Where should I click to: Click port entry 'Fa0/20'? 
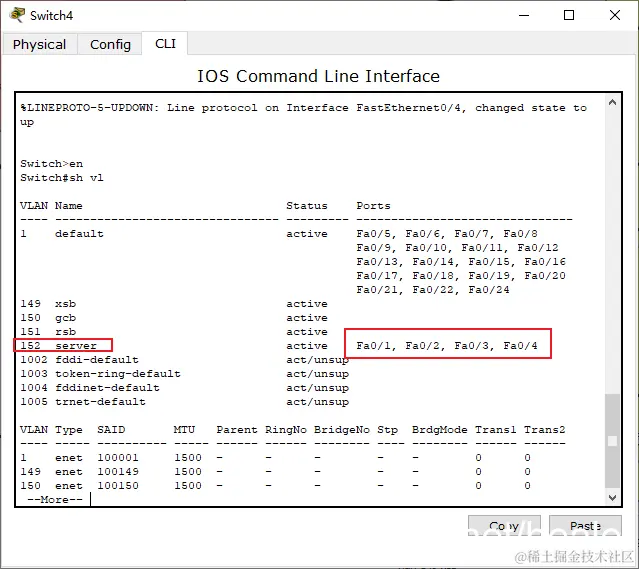[545, 276]
